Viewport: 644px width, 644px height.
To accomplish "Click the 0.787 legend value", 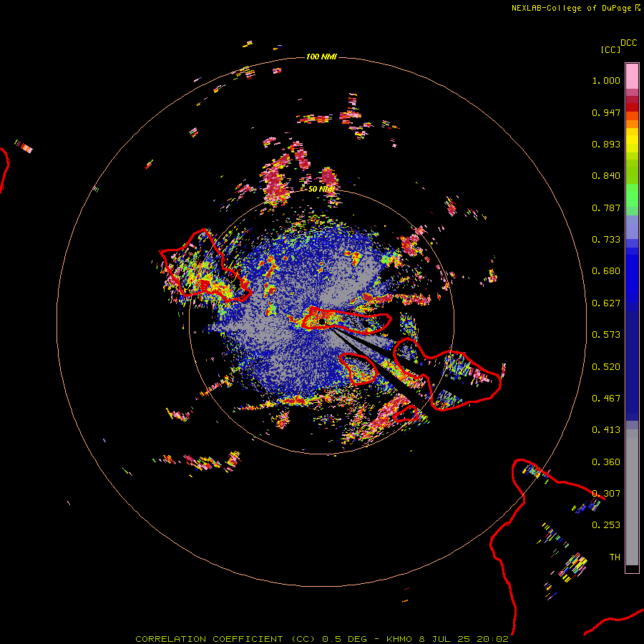I will point(606,208).
